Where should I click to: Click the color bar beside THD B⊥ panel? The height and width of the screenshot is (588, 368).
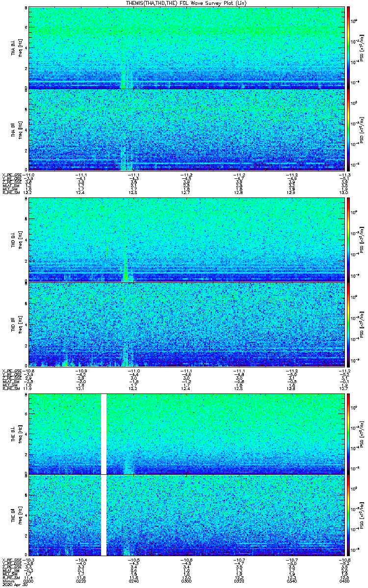pyautogui.click(x=348, y=239)
